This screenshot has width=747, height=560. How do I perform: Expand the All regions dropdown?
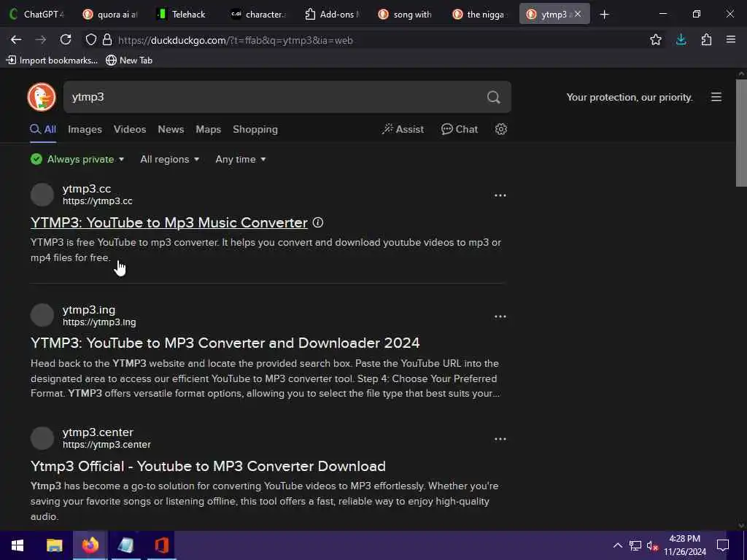pyautogui.click(x=169, y=159)
